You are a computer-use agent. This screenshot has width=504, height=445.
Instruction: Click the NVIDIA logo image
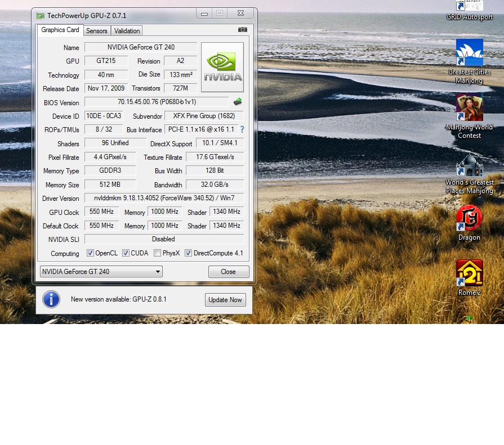click(222, 67)
